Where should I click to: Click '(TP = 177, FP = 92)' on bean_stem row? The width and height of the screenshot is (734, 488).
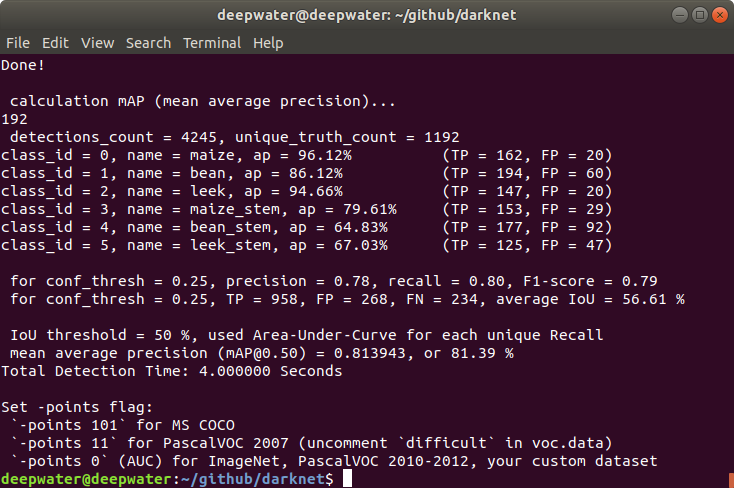tap(527, 227)
